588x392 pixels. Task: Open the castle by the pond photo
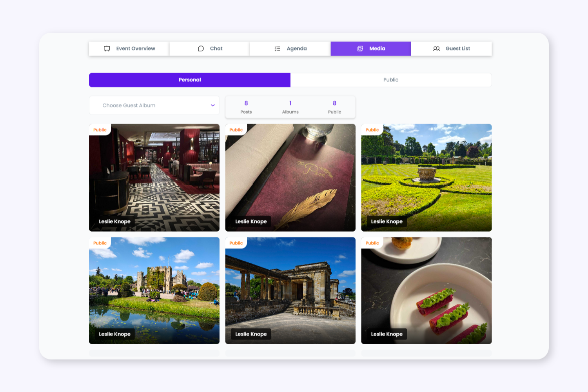pyautogui.click(x=154, y=290)
